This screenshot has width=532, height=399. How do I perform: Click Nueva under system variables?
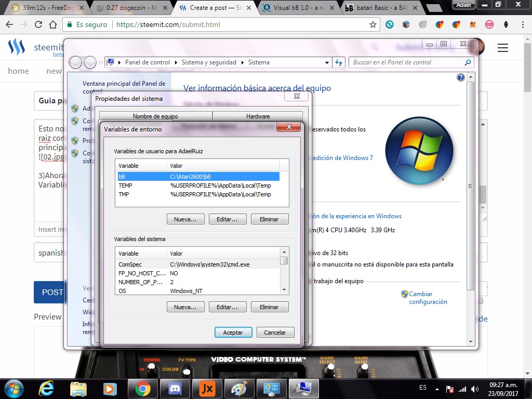[185, 307]
